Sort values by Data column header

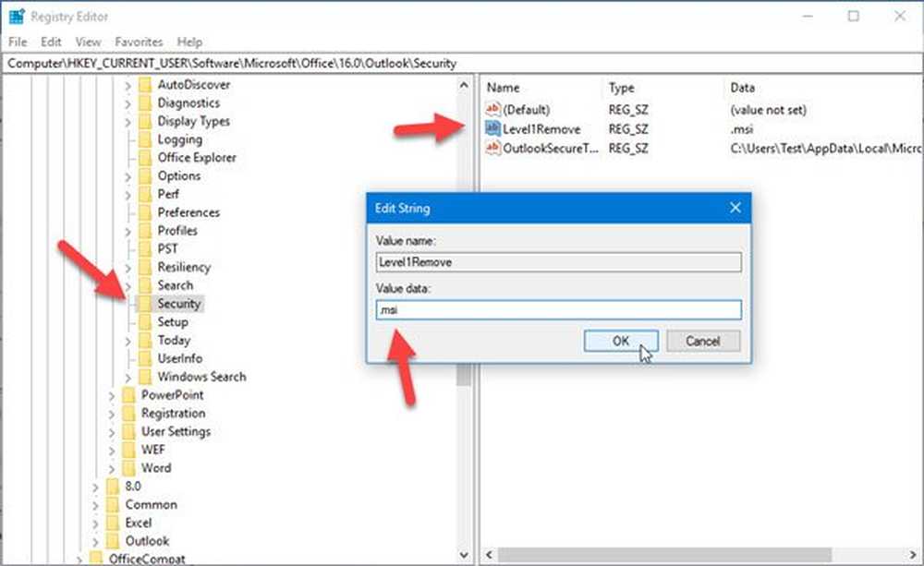point(742,88)
